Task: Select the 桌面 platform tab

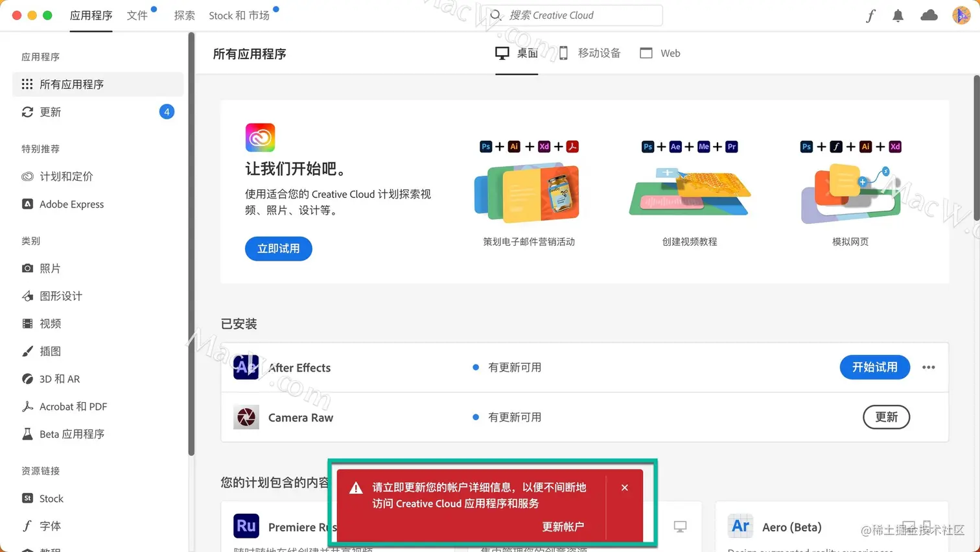Action: click(517, 53)
